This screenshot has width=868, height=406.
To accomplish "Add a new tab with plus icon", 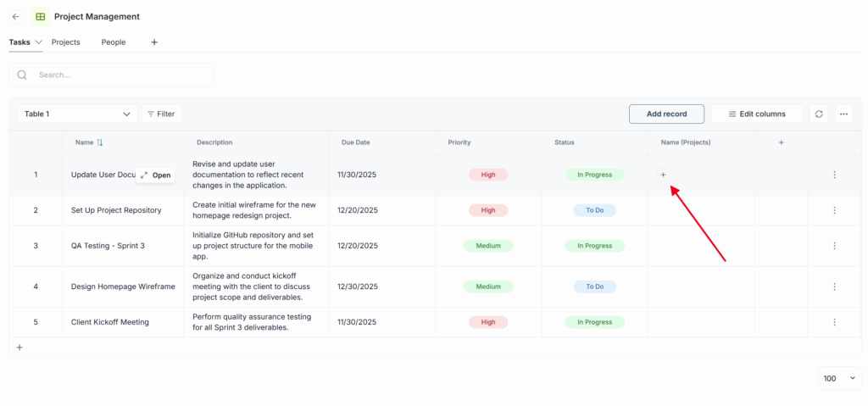I will pos(153,42).
